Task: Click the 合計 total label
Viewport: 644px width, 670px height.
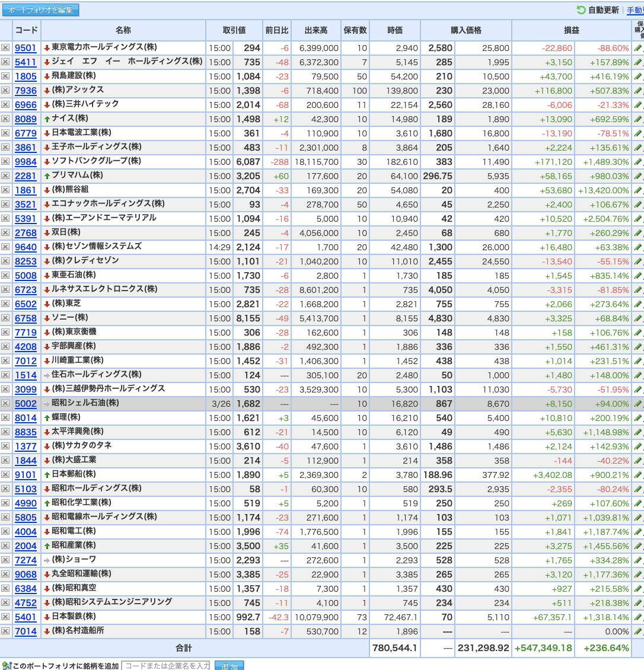Action: point(184,648)
